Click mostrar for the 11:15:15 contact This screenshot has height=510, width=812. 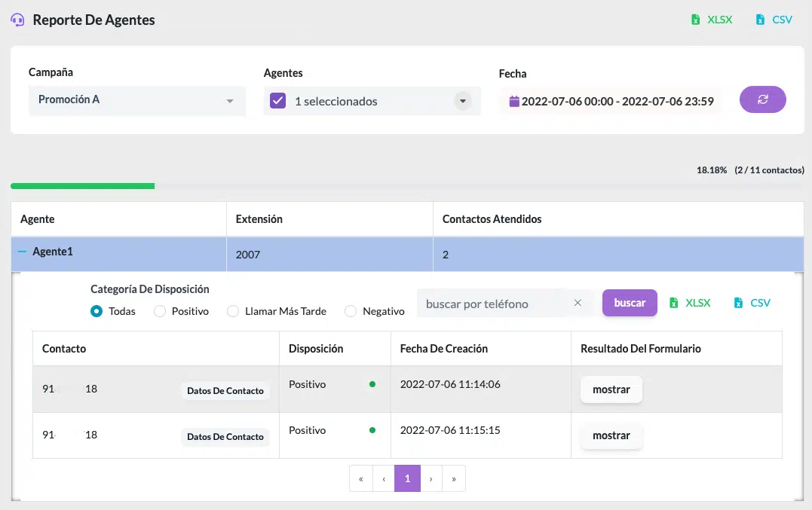pyautogui.click(x=611, y=435)
